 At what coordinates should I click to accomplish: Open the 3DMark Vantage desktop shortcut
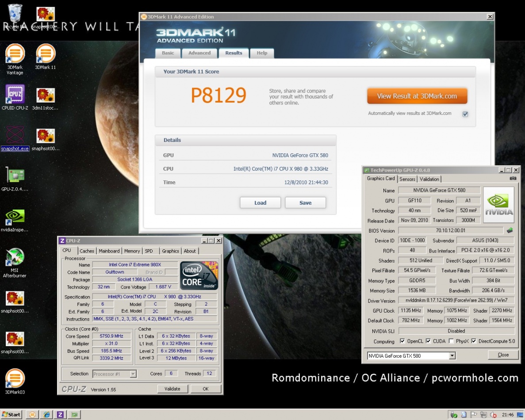click(x=15, y=55)
